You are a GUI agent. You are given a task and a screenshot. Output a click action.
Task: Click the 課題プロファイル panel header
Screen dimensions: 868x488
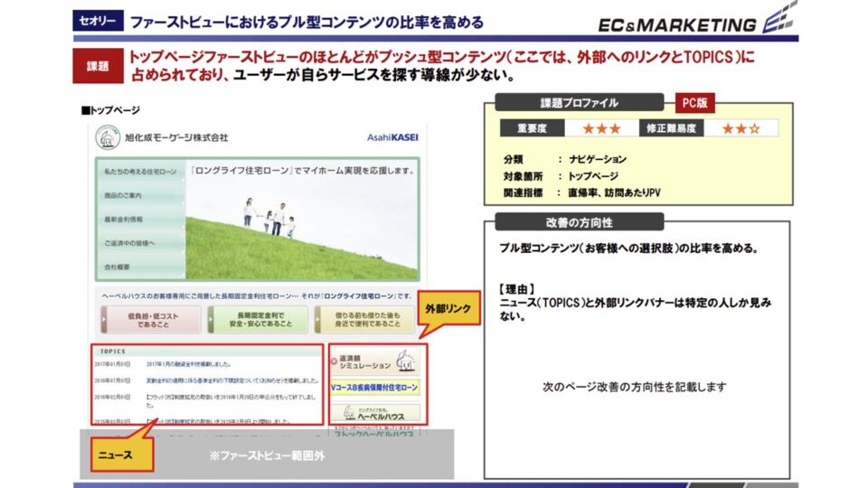point(579,103)
